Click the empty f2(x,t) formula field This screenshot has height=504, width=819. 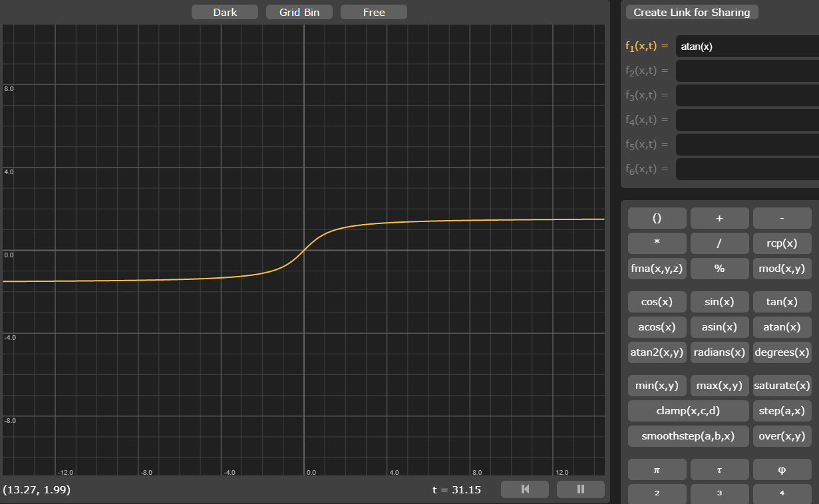coord(746,70)
